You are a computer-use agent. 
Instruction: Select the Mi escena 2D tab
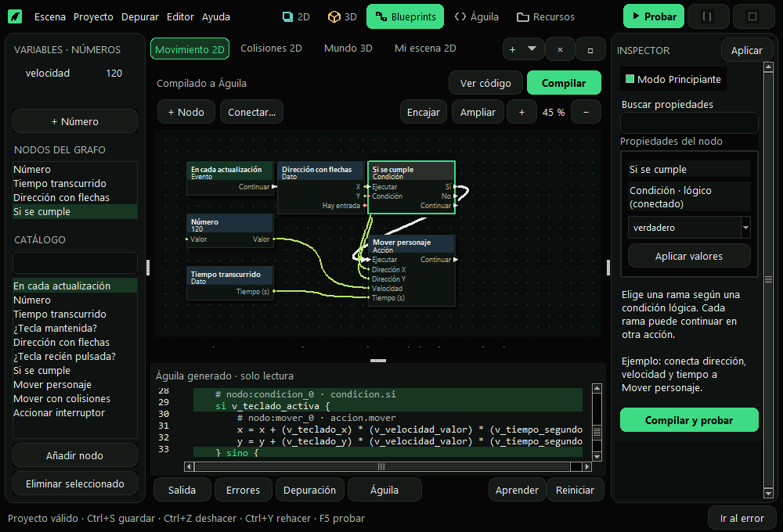(x=425, y=49)
